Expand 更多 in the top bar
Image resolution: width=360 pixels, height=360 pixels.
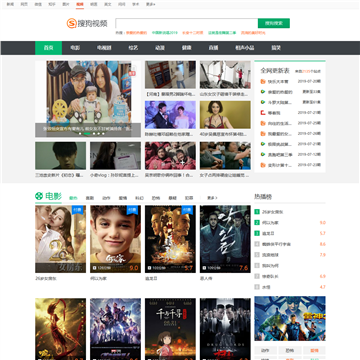[150, 4]
